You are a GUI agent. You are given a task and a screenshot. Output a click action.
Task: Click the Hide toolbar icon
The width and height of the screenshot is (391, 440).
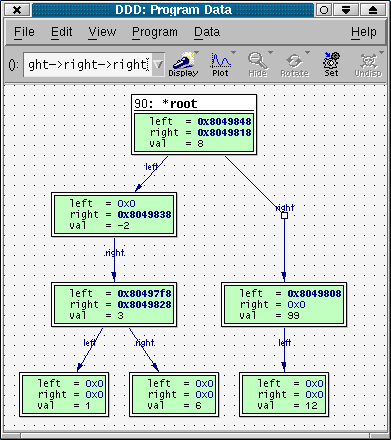257,65
